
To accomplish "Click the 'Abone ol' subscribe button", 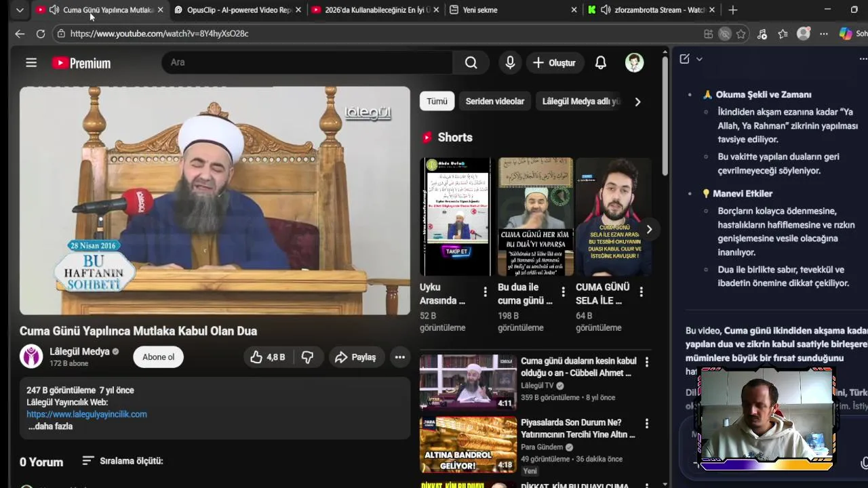I will (x=158, y=357).
